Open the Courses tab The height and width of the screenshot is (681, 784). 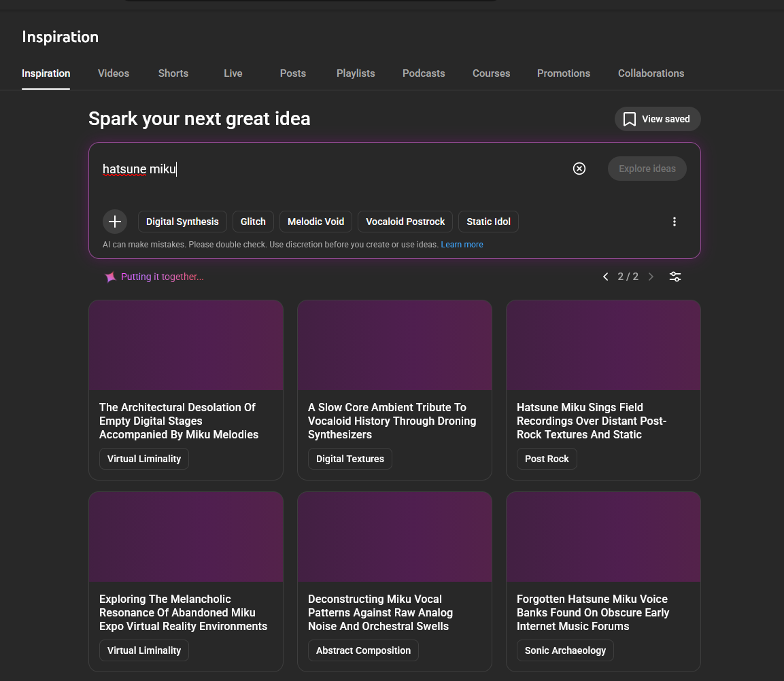[492, 73]
